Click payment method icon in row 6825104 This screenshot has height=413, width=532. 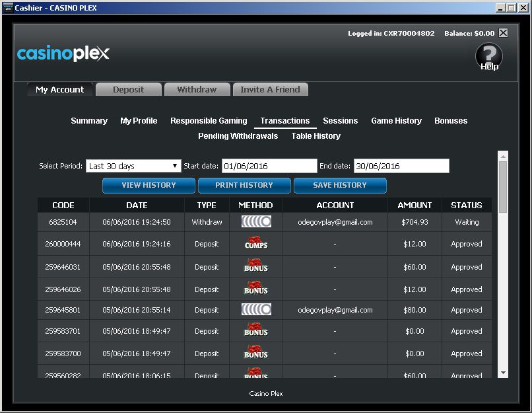[x=256, y=222]
